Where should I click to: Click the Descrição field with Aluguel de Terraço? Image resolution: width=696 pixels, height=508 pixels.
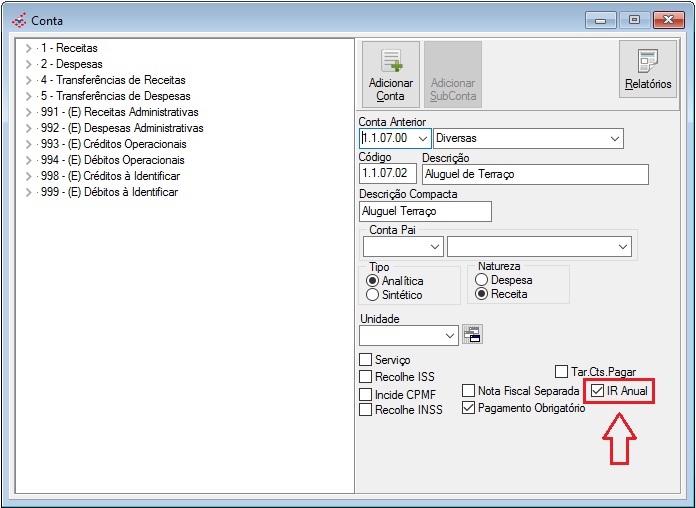point(534,174)
